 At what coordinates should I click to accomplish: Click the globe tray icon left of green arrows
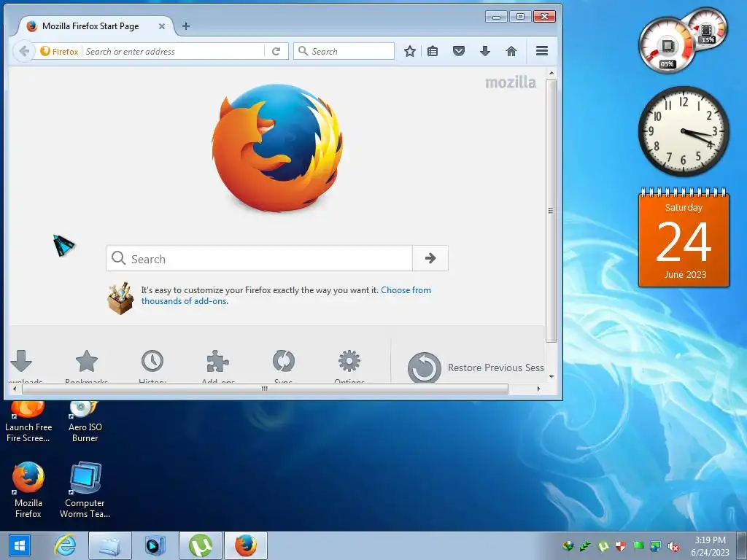pos(568,546)
